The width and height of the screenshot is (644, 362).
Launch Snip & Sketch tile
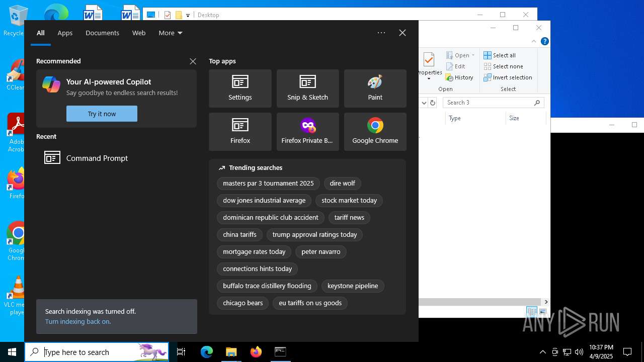(307, 88)
